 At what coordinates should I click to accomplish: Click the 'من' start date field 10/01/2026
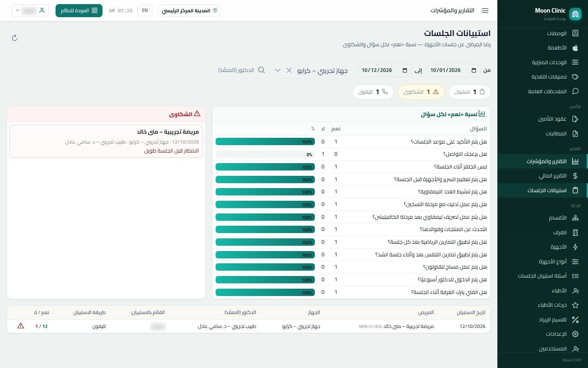pyautogui.click(x=454, y=70)
